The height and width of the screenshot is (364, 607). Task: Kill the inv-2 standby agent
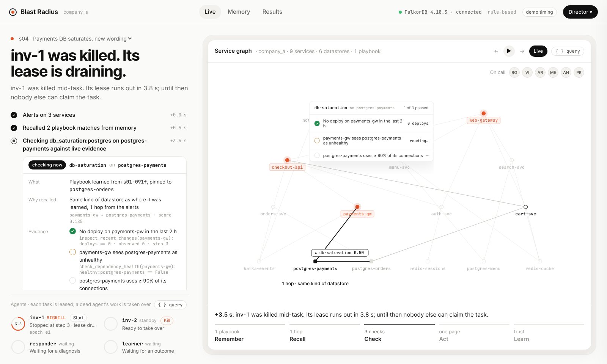167,320
